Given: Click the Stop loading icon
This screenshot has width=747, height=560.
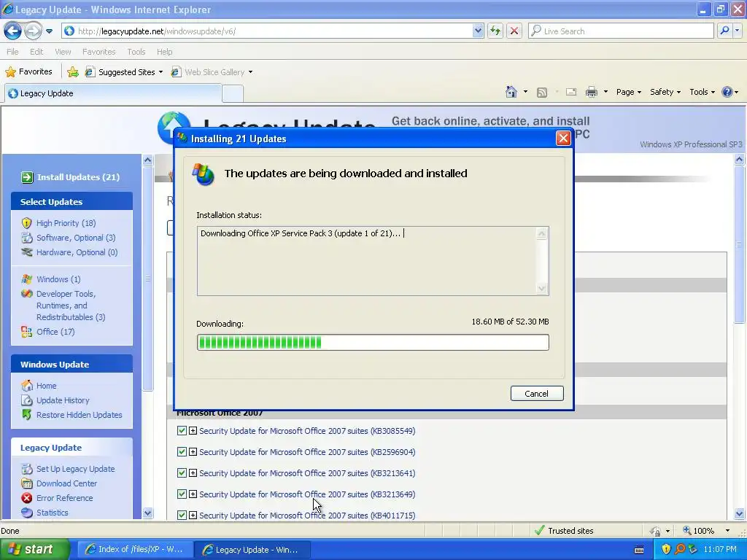Looking at the screenshot, I should (514, 31).
